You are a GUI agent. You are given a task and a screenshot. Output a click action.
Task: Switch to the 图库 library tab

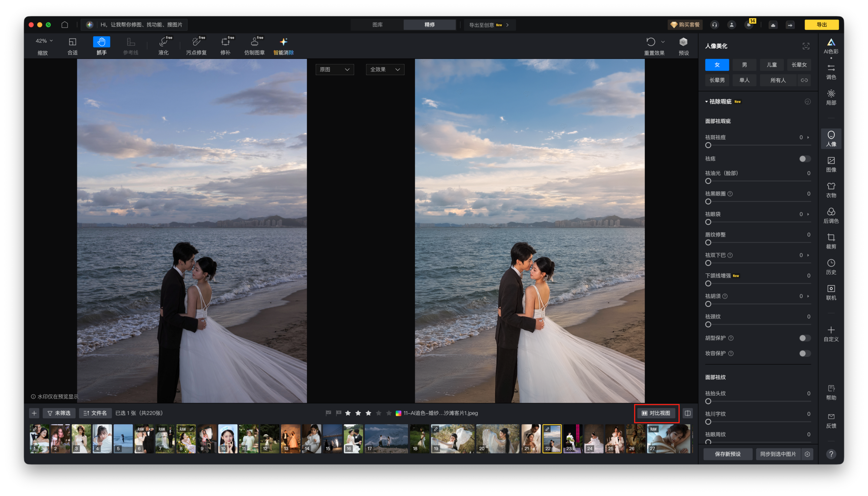(x=377, y=25)
